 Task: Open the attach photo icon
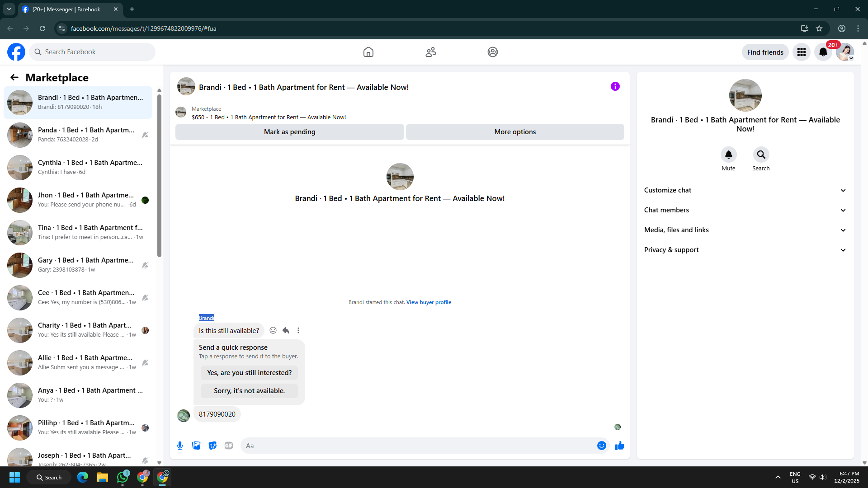[196, 446]
